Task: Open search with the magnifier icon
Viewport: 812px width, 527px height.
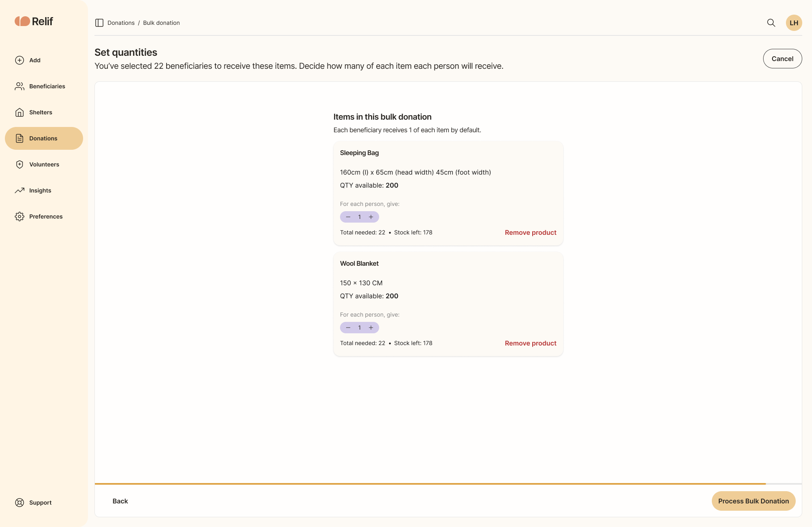Action: tap(771, 23)
